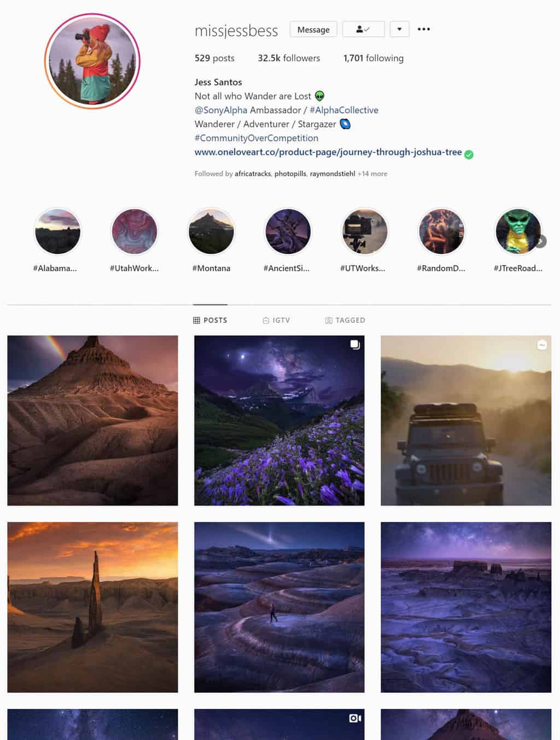Open the oneloveart.co website link
560x740 pixels.
pyautogui.click(x=328, y=152)
